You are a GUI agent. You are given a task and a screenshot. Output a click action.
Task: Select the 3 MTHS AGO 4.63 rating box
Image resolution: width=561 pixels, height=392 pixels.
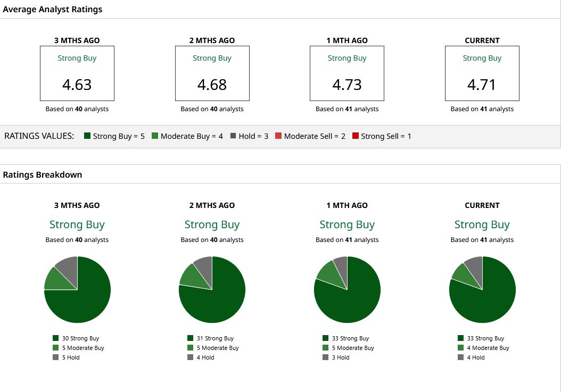77,73
